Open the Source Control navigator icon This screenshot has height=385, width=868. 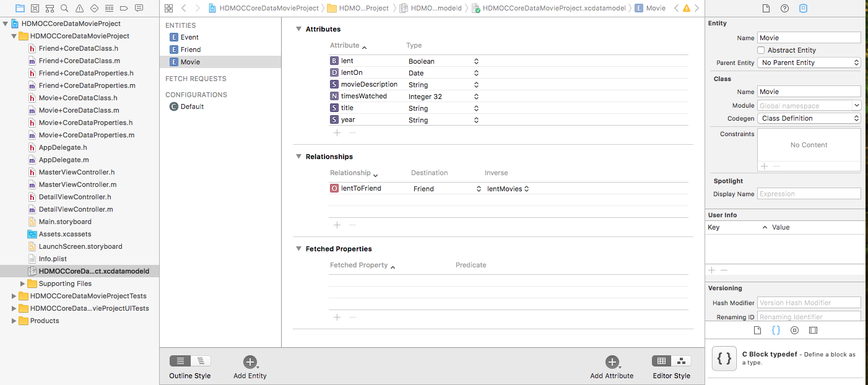[x=35, y=8]
